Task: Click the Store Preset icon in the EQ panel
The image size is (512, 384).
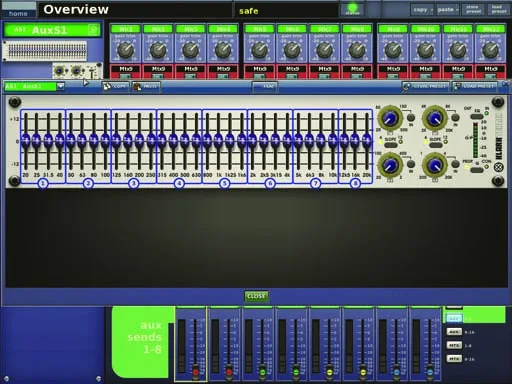Action: tap(425, 87)
